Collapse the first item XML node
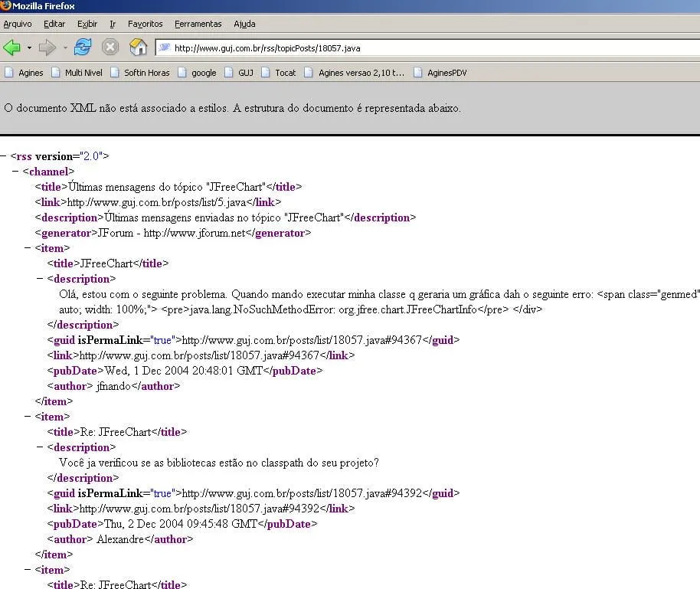700x589 pixels. tap(28, 248)
